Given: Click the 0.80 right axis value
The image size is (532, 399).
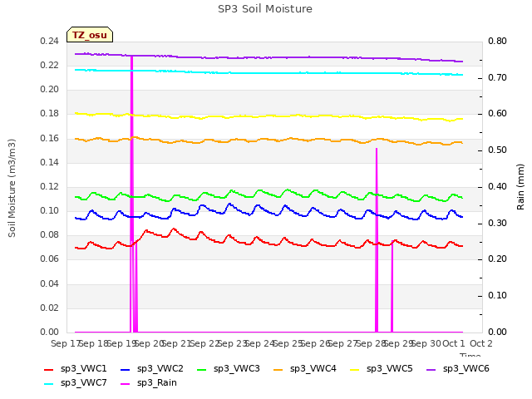Looking at the screenshot, I should pos(497,41).
